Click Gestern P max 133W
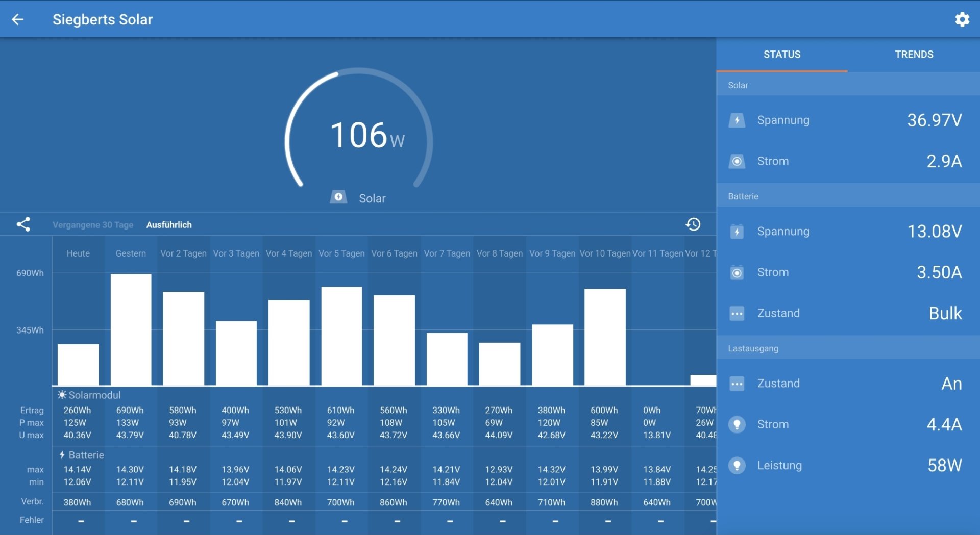Viewport: 980px width, 535px height. 127,423
